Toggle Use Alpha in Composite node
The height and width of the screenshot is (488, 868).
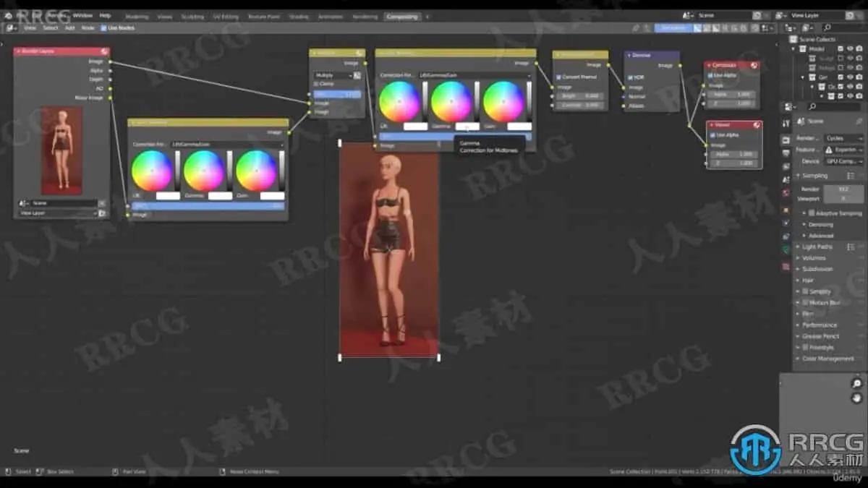point(712,75)
